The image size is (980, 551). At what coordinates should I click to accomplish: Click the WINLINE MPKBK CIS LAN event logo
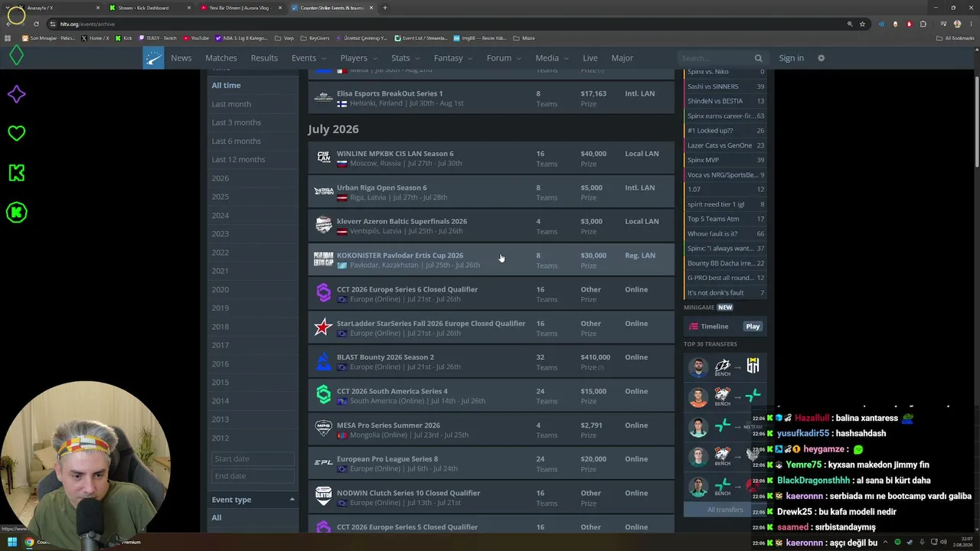pyautogui.click(x=323, y=158)
